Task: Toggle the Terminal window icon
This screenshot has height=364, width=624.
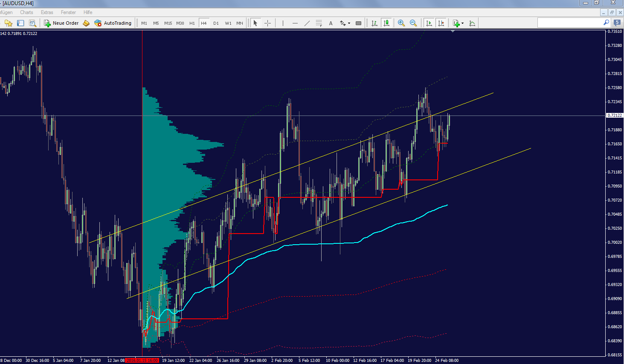Action: pos(20,23)
